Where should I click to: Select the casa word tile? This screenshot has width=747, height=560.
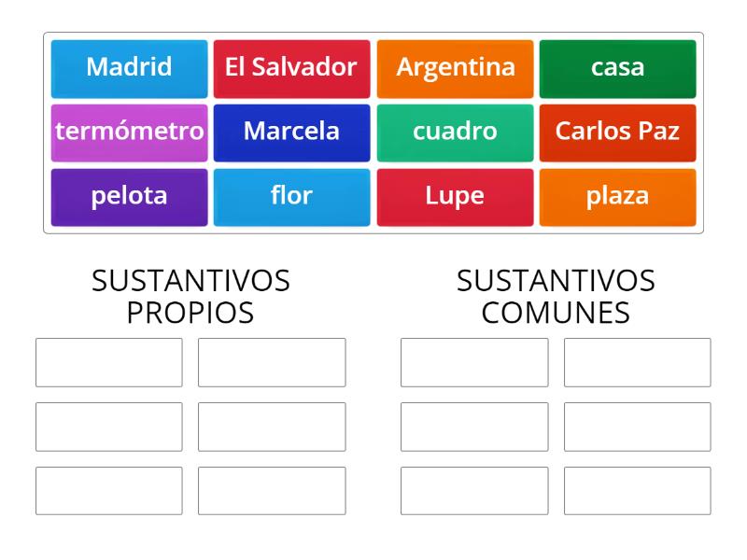[x=618, y=66]
